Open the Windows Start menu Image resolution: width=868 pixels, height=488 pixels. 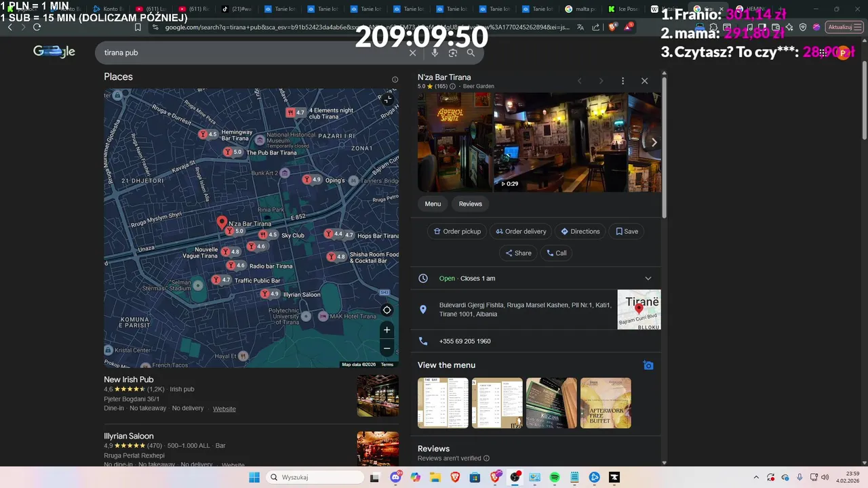254,477
